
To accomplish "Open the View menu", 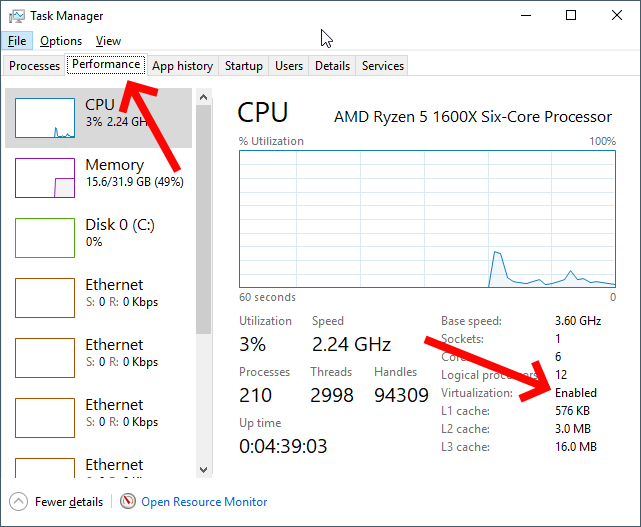I will pyautogui.click(x=108, y=41).
